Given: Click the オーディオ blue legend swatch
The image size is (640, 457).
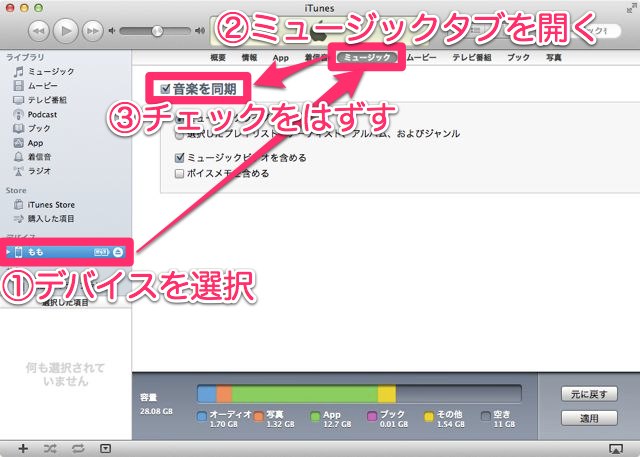Looking at the screenshot, I should [x=202, y=417].
